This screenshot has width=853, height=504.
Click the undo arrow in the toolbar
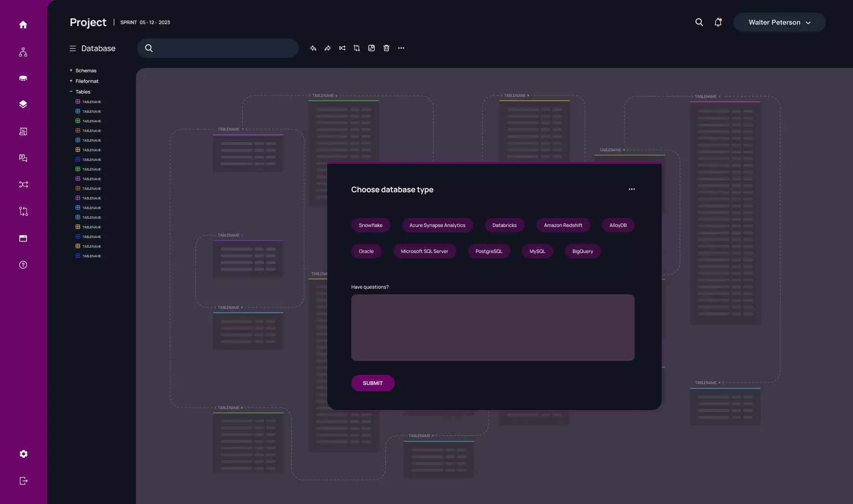[313, 48]
